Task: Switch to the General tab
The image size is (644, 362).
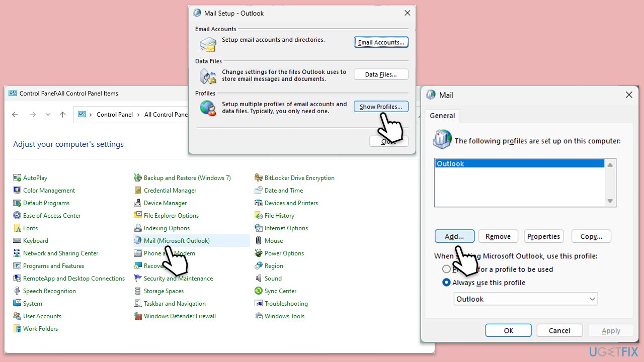Action: tap(442, 116)
